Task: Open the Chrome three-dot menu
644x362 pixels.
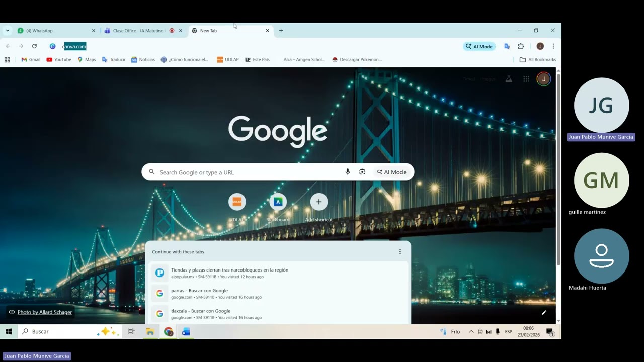Action: coord(553,46)
